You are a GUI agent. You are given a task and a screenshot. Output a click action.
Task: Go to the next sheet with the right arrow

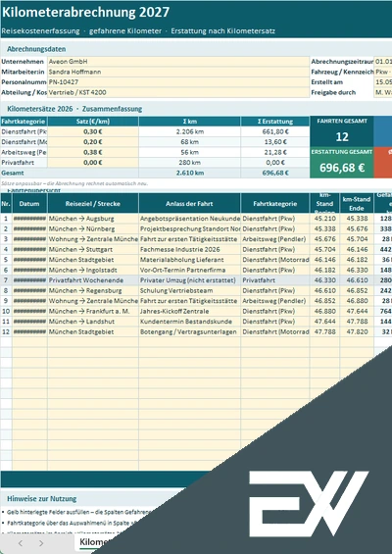point(41,543)
